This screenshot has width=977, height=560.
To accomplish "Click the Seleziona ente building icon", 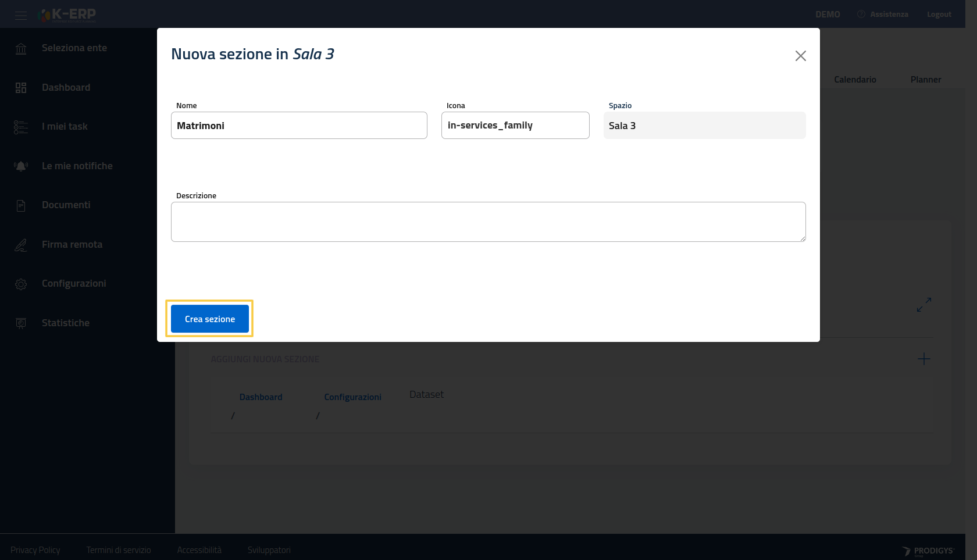I will 21,49.
